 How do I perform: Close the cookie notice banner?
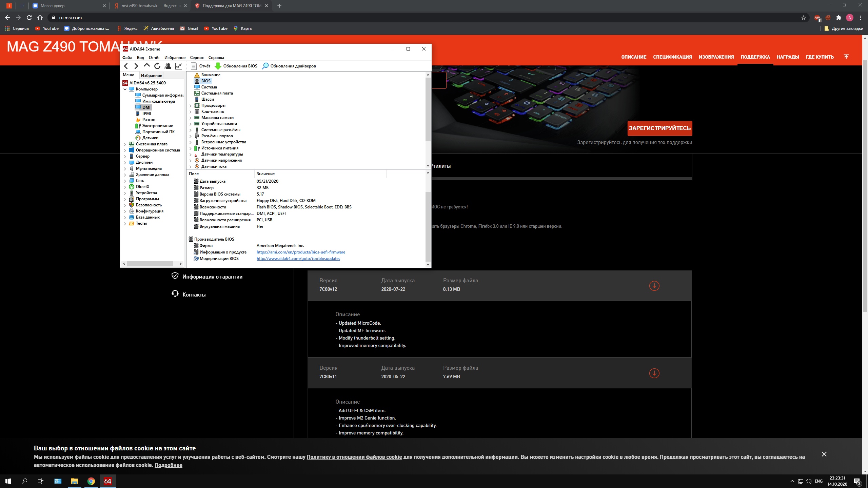(x=824, y=454)
